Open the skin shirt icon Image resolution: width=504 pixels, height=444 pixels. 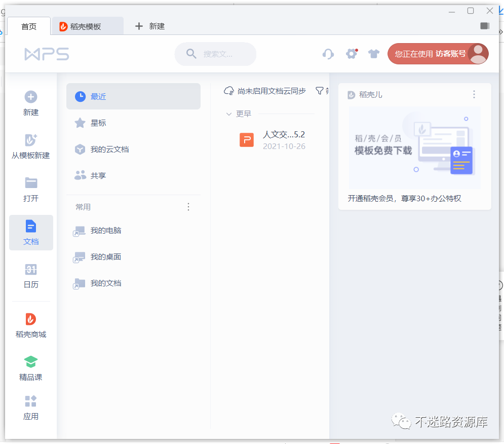(373, 54)
